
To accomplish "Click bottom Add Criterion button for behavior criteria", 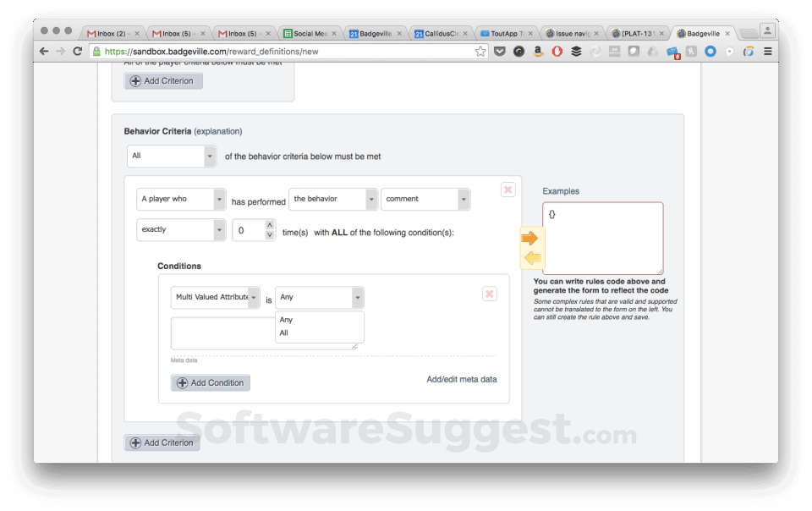I will click(162, 442).
